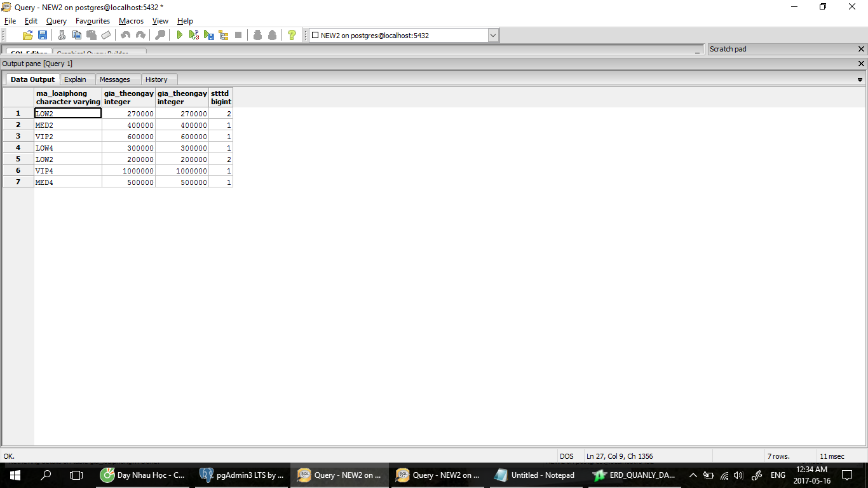Switch to the History tab

pos(156,79)
